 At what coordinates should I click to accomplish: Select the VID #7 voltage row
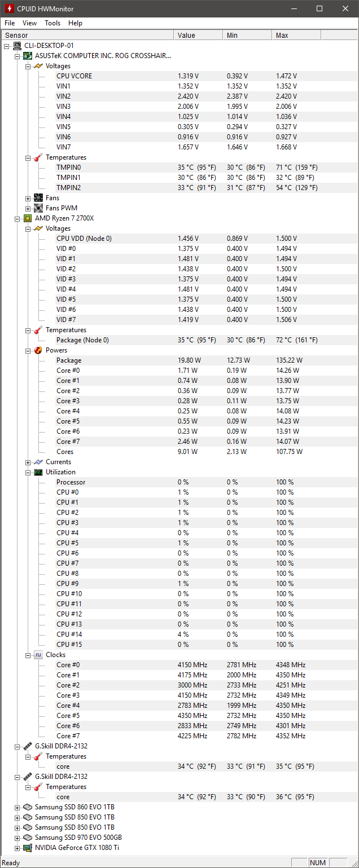tap(179, 320)
